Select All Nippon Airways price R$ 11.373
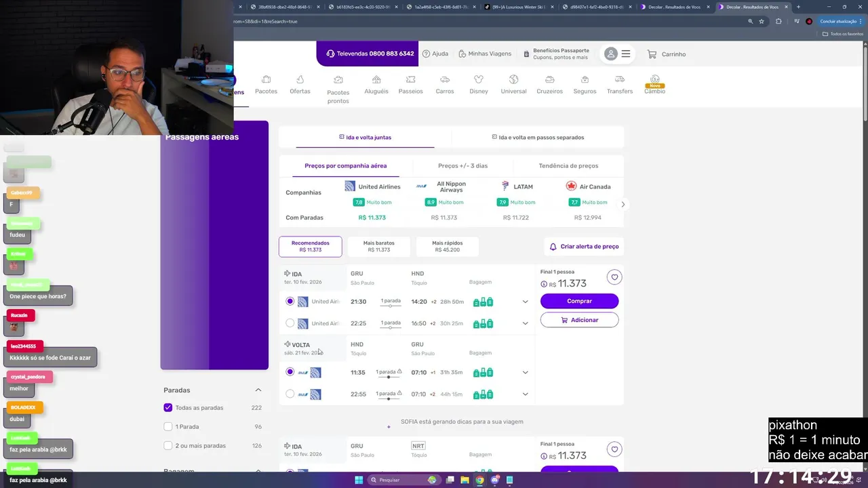This screenshot has width=868, height=488. point(444,218)
